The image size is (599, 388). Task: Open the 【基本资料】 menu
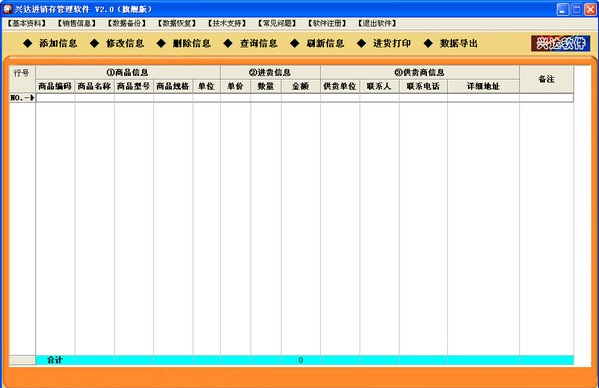click(x=26, y=23)
